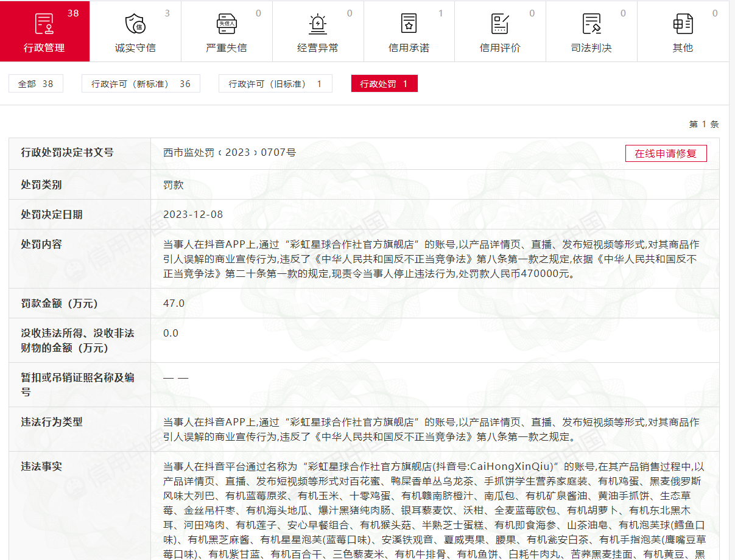The width and height of the screenshot is (735, 560).
Task: Click the 第 1 条 record indicator
Action: [x=704, y=124]
